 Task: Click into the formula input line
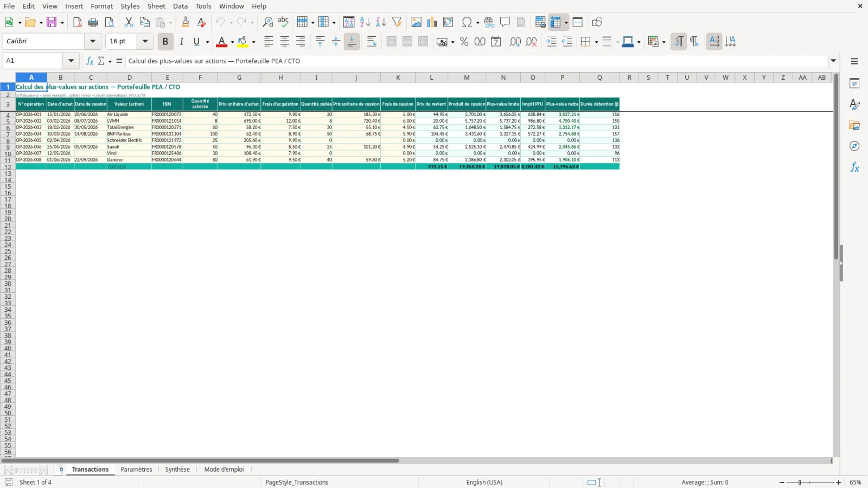pos(477,61)
